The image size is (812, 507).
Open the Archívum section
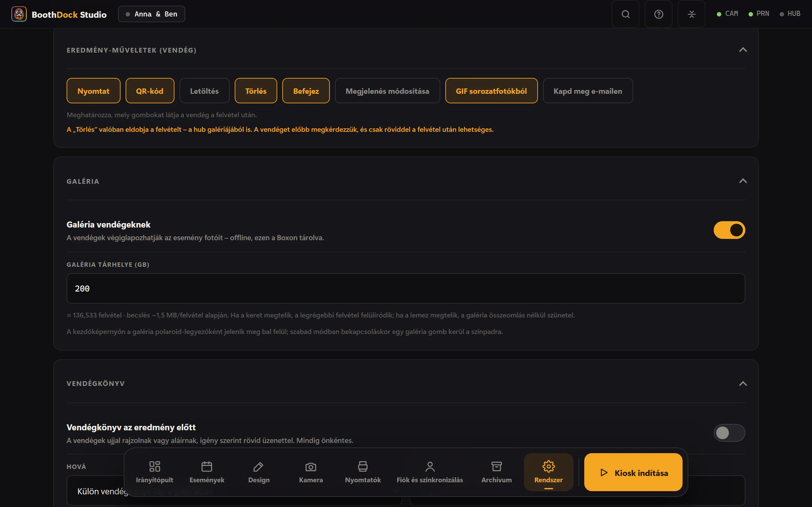coord(497,472)
